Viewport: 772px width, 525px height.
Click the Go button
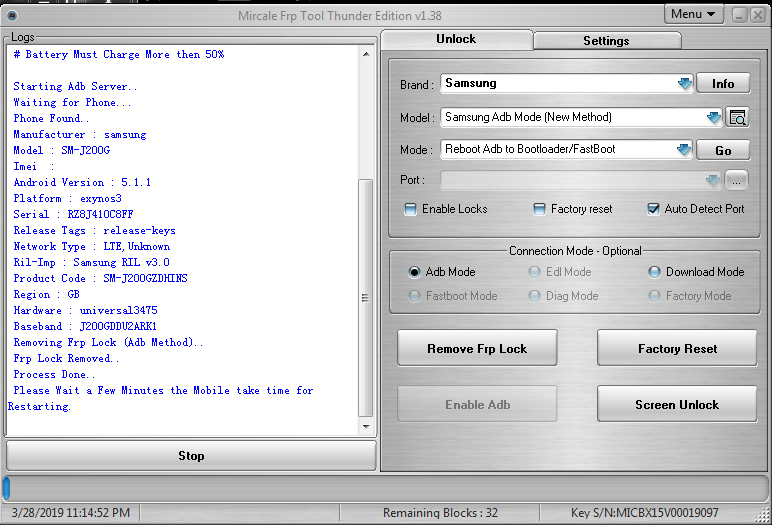point(723,150)
